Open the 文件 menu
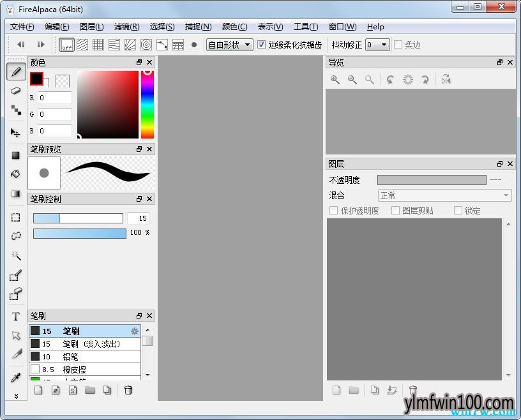 [x=22, y=27]
